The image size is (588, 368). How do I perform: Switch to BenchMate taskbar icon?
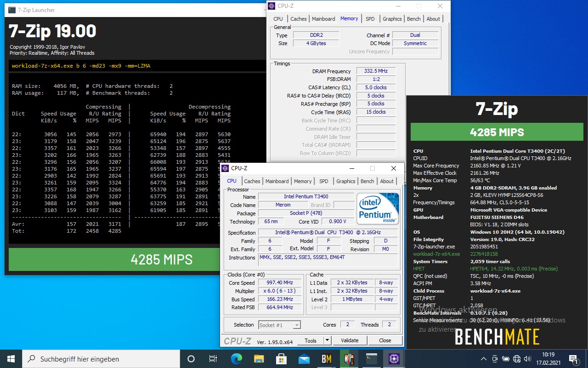[x=327, y=359]
